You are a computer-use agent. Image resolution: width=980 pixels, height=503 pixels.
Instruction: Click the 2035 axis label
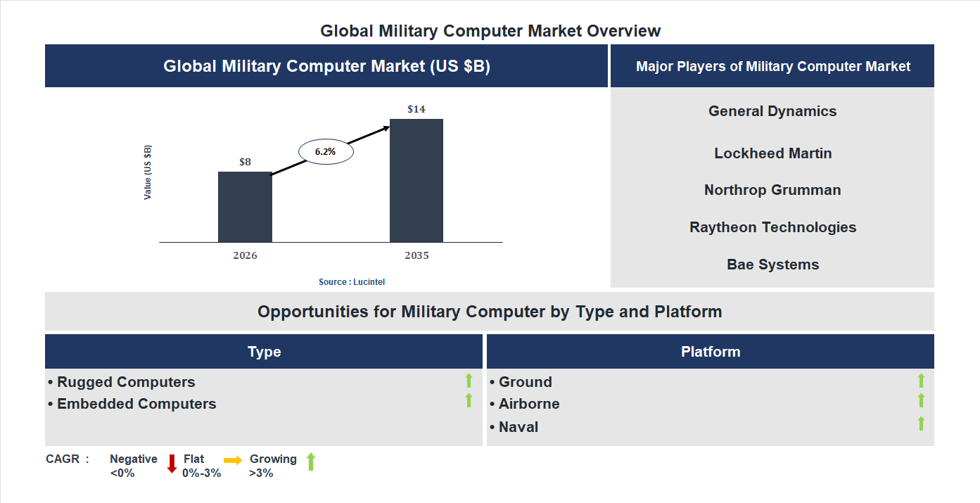point(416,255)
